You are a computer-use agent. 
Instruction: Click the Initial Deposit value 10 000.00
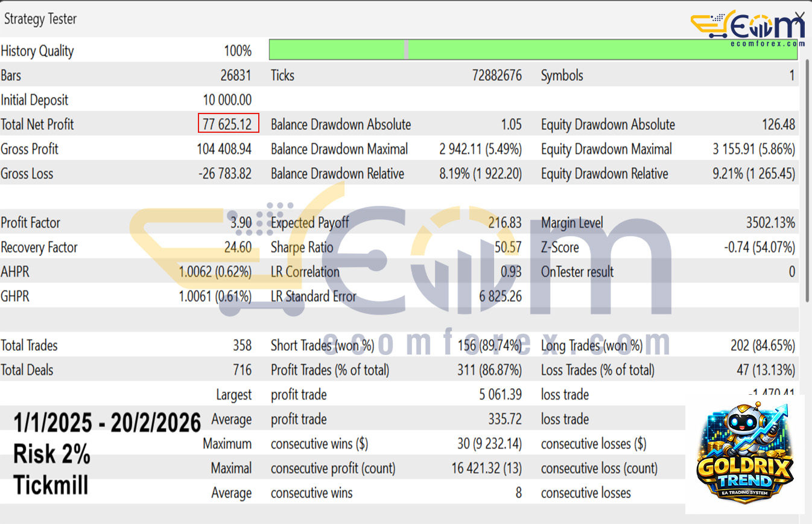coord(227,100)
